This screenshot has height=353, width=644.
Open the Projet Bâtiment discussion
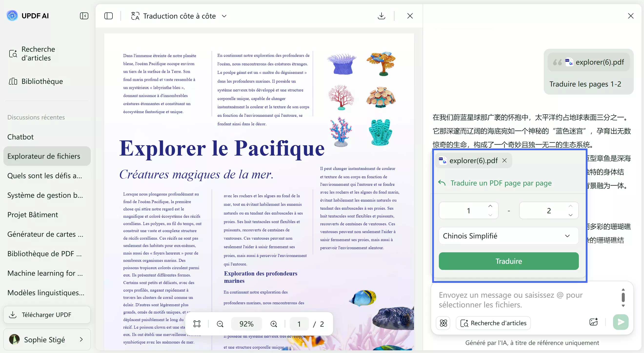pos(32,214)
